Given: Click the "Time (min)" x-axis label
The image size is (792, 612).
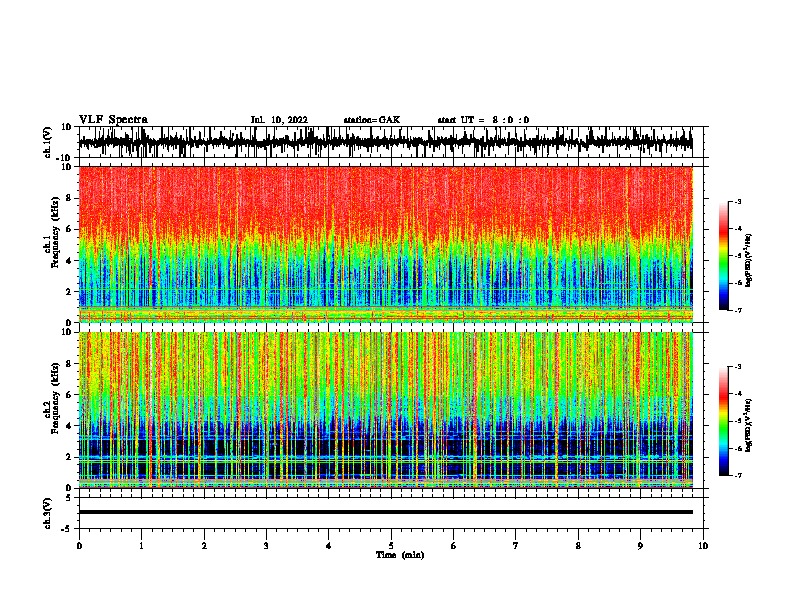Looking at the screenshot, I should [x=400, y=555].
